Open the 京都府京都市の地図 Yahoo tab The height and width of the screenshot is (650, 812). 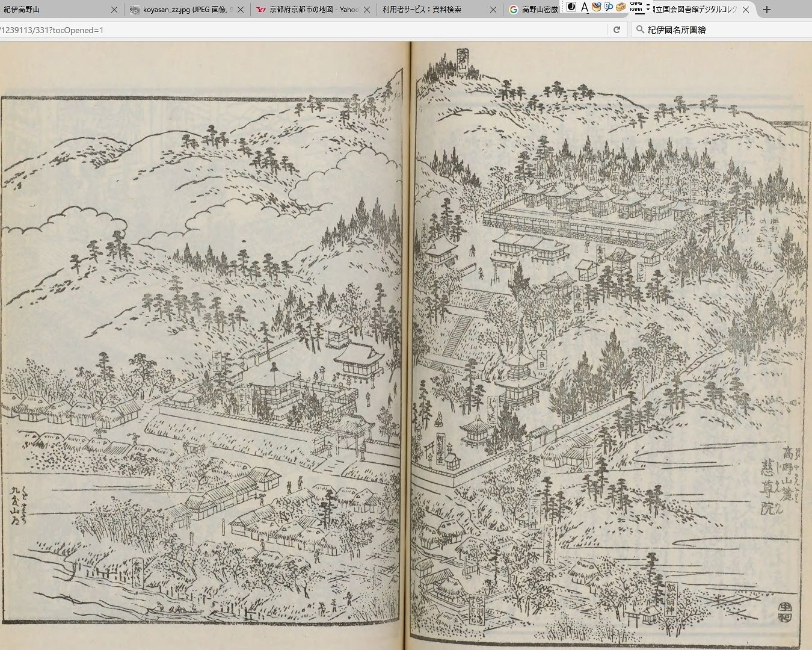click(307, 10)
